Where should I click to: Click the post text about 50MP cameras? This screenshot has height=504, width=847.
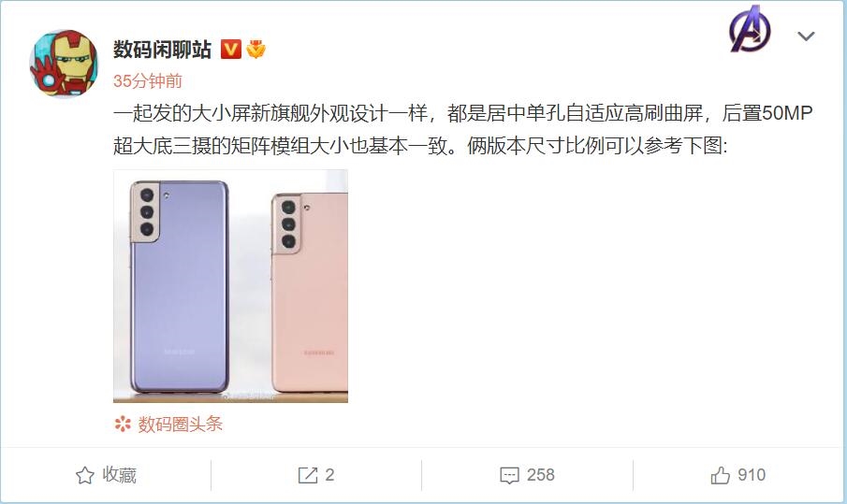point(463,130)
